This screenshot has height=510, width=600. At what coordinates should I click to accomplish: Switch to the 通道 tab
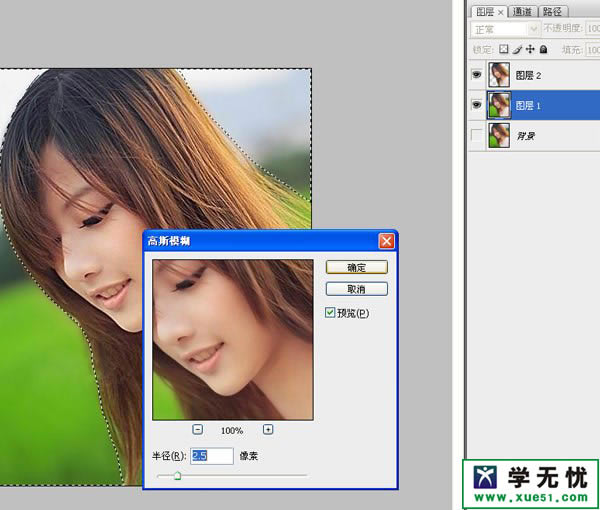pyautogui.click(x=522, y=12)
